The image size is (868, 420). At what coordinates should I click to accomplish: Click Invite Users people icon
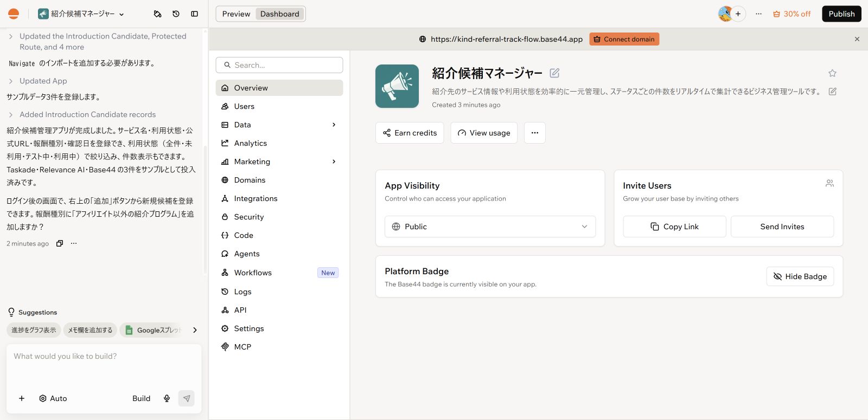pos(829,183)
